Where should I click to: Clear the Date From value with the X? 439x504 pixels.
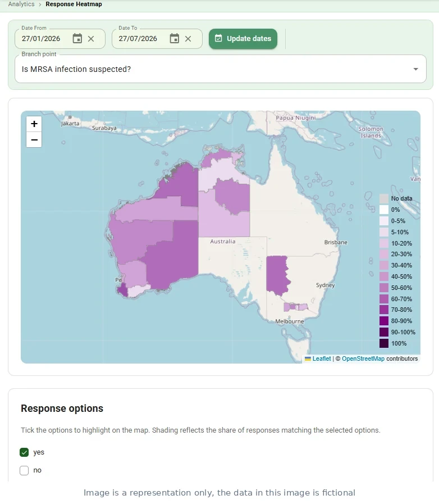tap(91, 39)
